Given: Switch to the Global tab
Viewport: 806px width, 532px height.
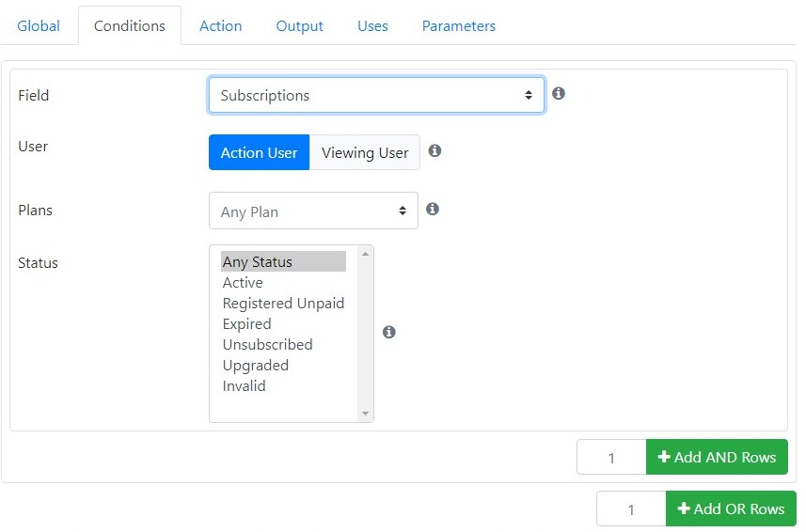Looking at the screenshot, I should [x=39, y=25].
